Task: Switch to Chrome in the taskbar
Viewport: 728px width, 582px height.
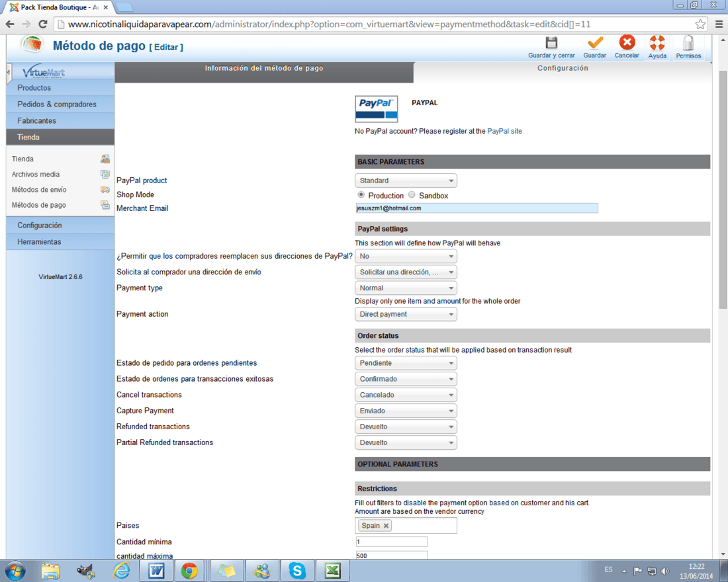Action: pos(189,571)
